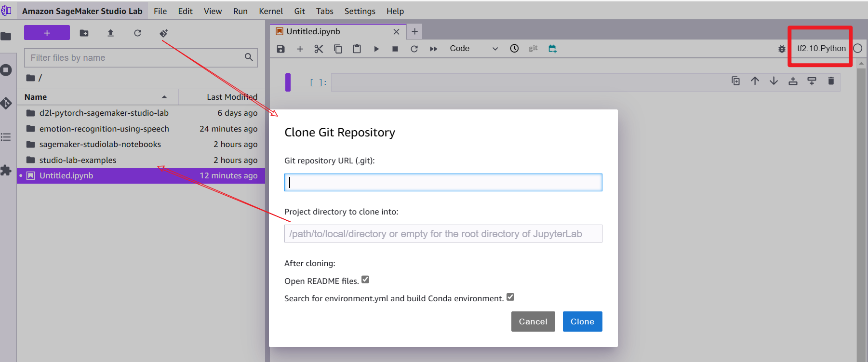Click the git button in notebook toolbar

[x=533, y=48]
